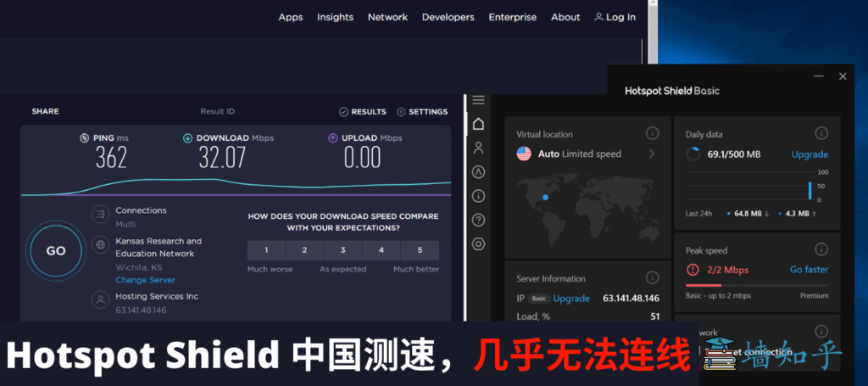This screenshot has height=386, width=868.
Task: Click the Log In link
Action: pos(615,17)
